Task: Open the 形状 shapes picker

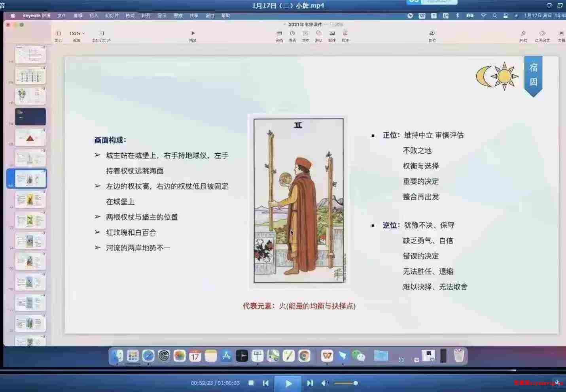Action: [x=319, y=34]
